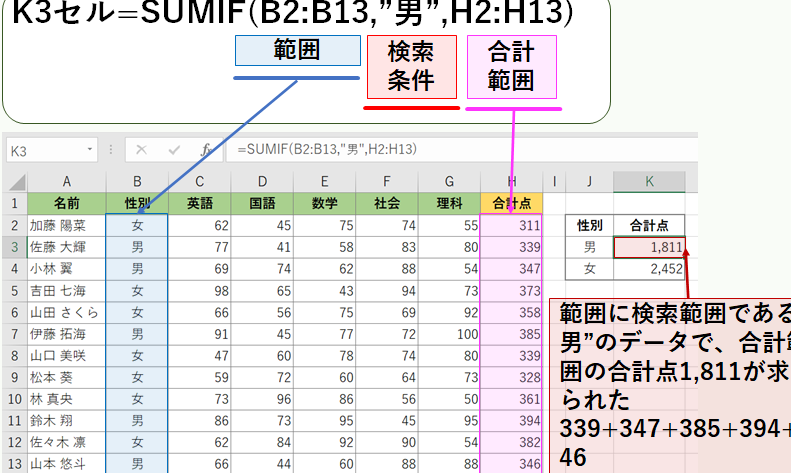This screenshot has width=791, height=473.
Task: Click the Enter checkmark icon in formula bar
Action: [x=174, y=150]
